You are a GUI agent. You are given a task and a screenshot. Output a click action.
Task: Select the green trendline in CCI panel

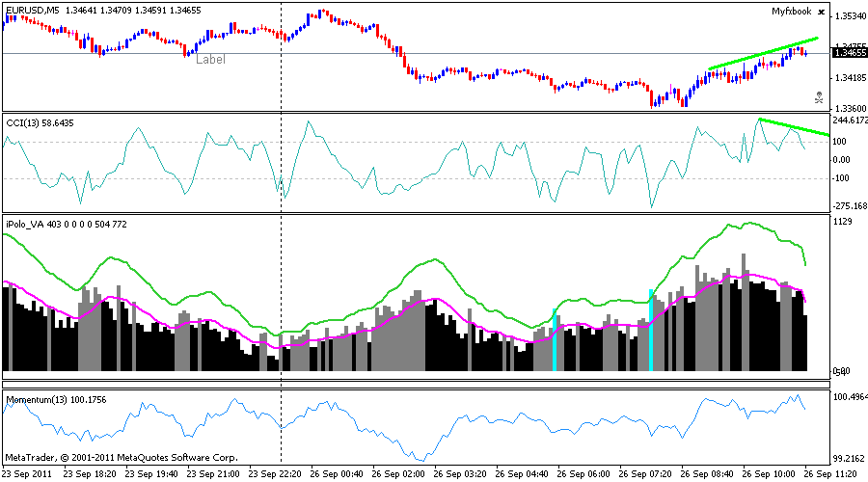pyautogui.click(x=793, y=126)
